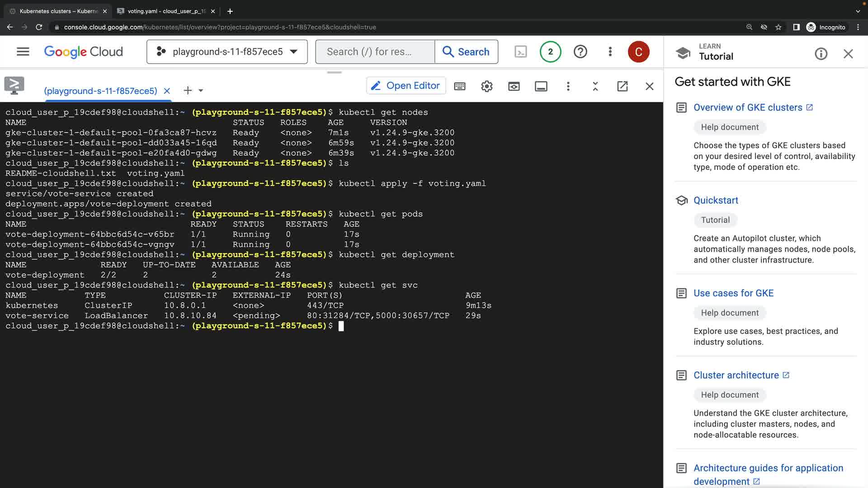This screenshot has height=488, width=868.
Task: Expand the new terminal tab dropdown arrow
Action: 201,91
